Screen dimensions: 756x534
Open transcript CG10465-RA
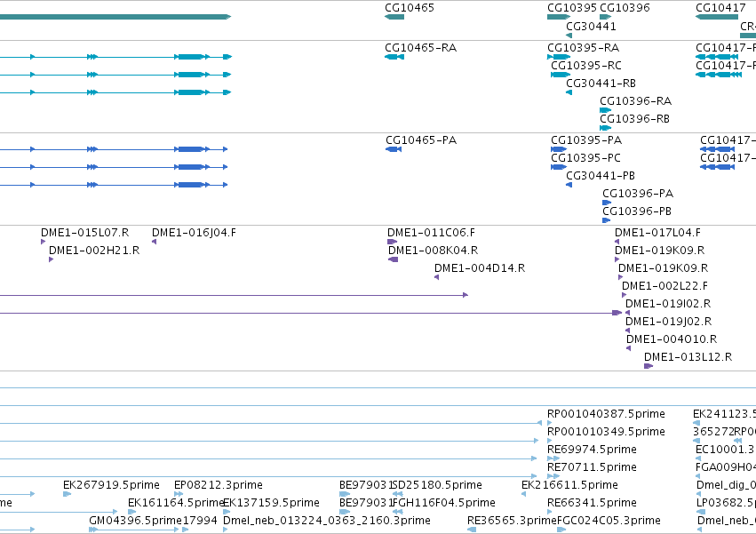tap(420, 48)
